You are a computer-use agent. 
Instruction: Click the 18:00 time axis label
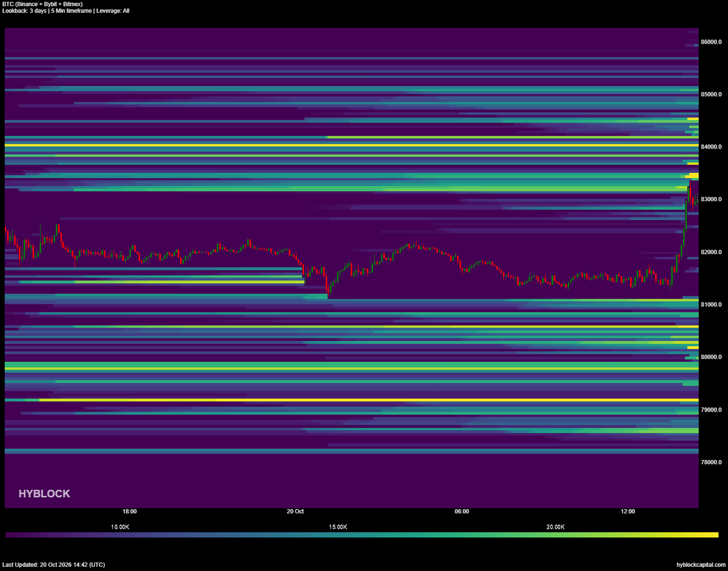tap(129, 512)
